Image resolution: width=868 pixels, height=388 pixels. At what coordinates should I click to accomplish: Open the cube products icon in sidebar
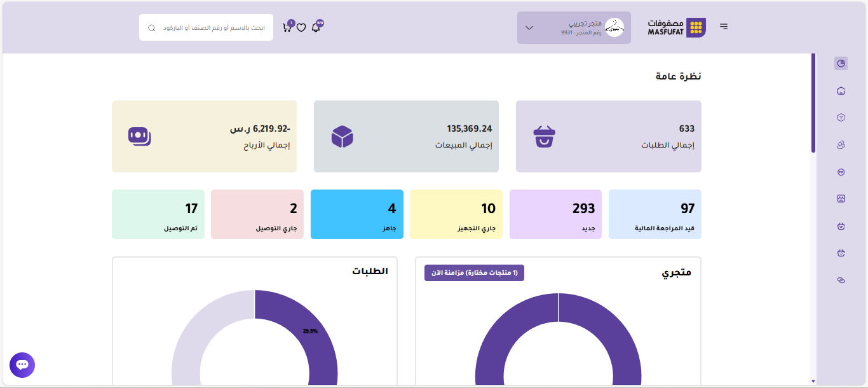(x=841, y=118)
